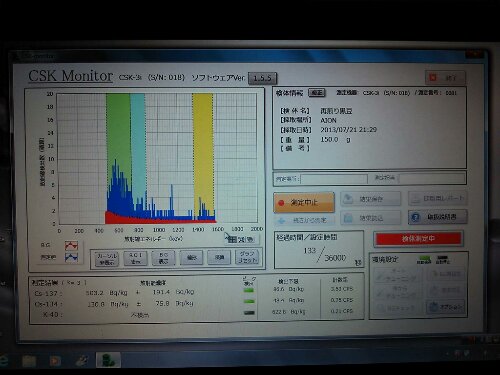This screenshot has width=500, height=375.
Task: Click the red record dot icon
Action: point(281,202)
